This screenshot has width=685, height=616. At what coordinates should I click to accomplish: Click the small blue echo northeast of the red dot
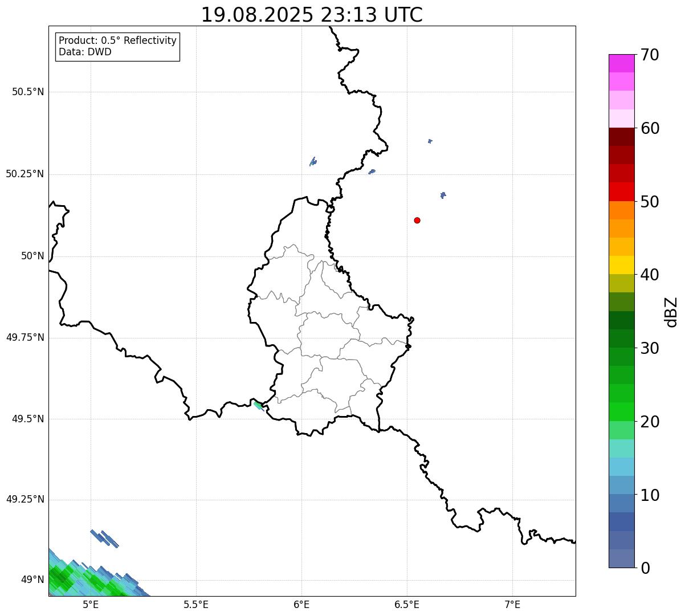coord(443,195)
